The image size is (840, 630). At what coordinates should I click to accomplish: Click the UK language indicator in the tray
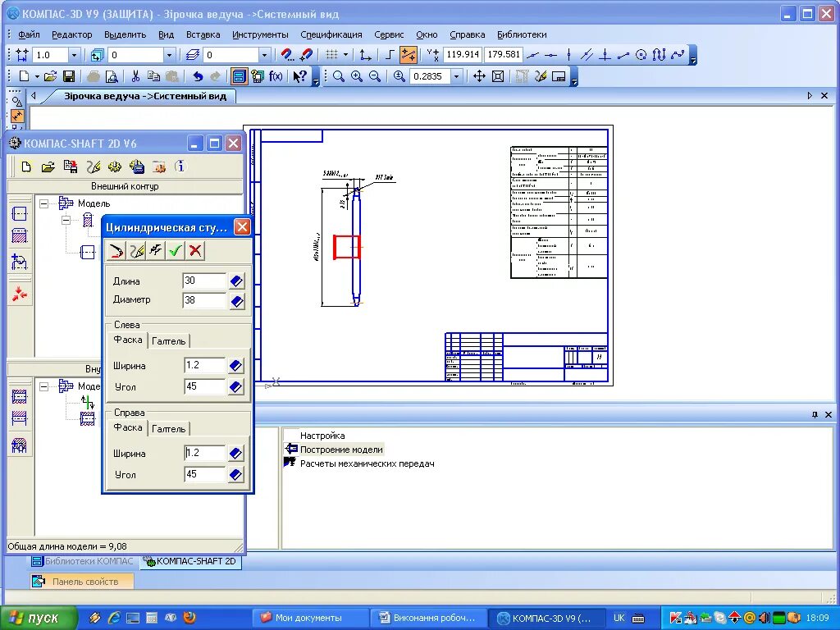point(619,618)
